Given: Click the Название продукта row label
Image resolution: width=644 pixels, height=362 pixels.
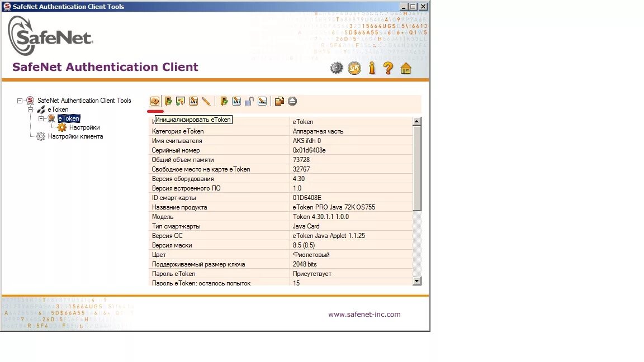Looking at the screenshot, I should click(179, 207).
